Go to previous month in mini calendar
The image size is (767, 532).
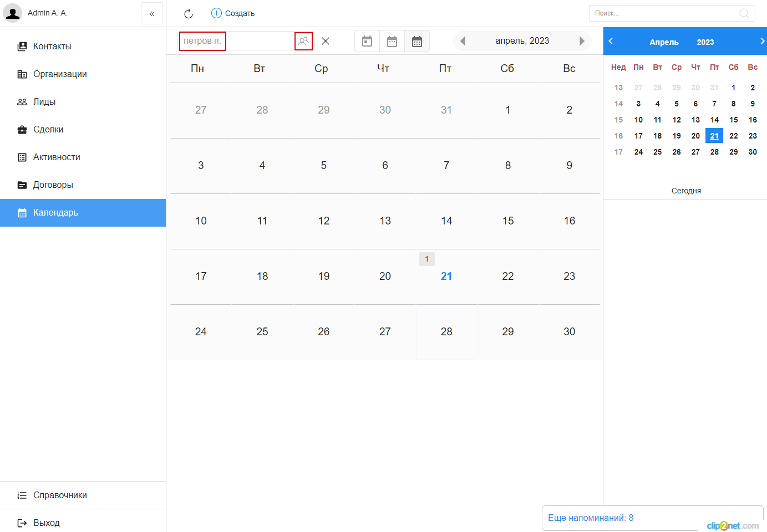[611, 41]
